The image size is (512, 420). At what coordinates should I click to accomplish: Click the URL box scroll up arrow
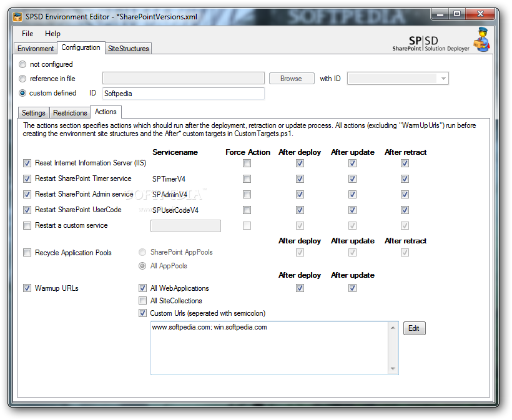pyautogui.click(x=393, y=327)
